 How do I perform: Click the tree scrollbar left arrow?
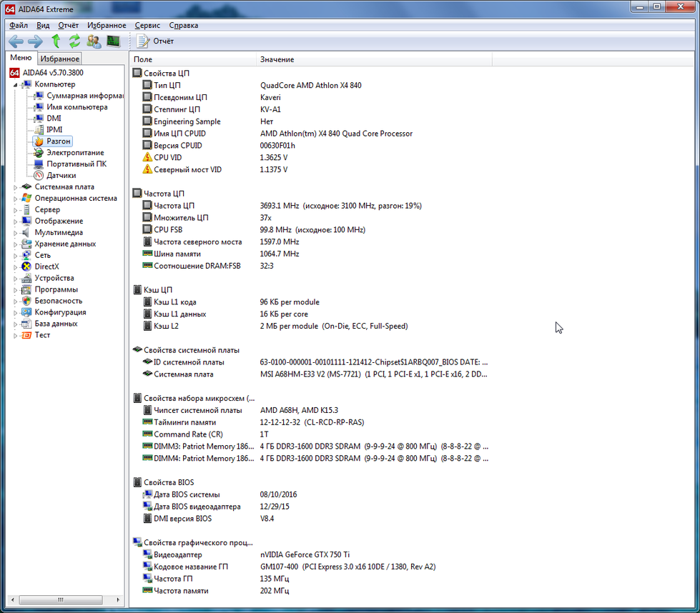pos(12,599)
